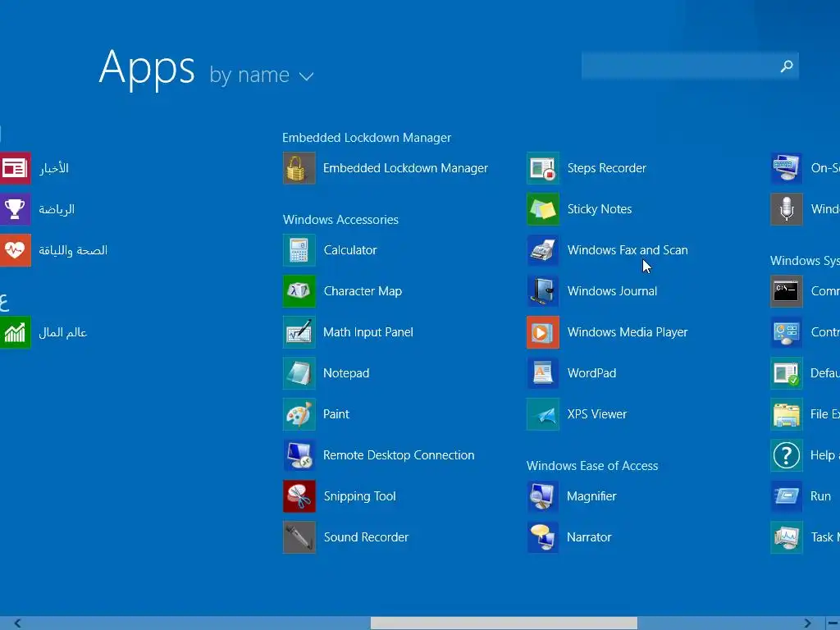
Task: Launch the Command Prompt icon
Action: (787, 291)
